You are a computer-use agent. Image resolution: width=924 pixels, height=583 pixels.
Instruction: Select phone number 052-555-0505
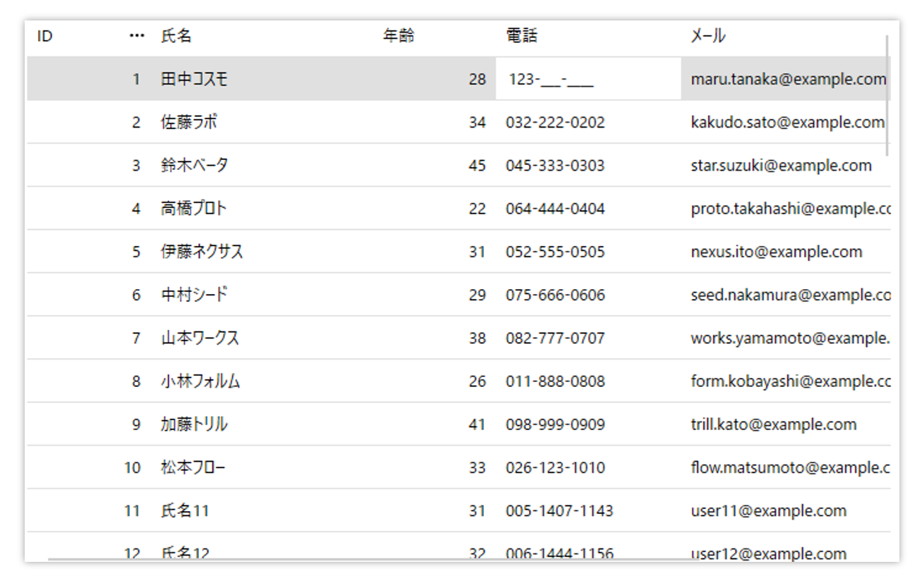tap(555, 252)
